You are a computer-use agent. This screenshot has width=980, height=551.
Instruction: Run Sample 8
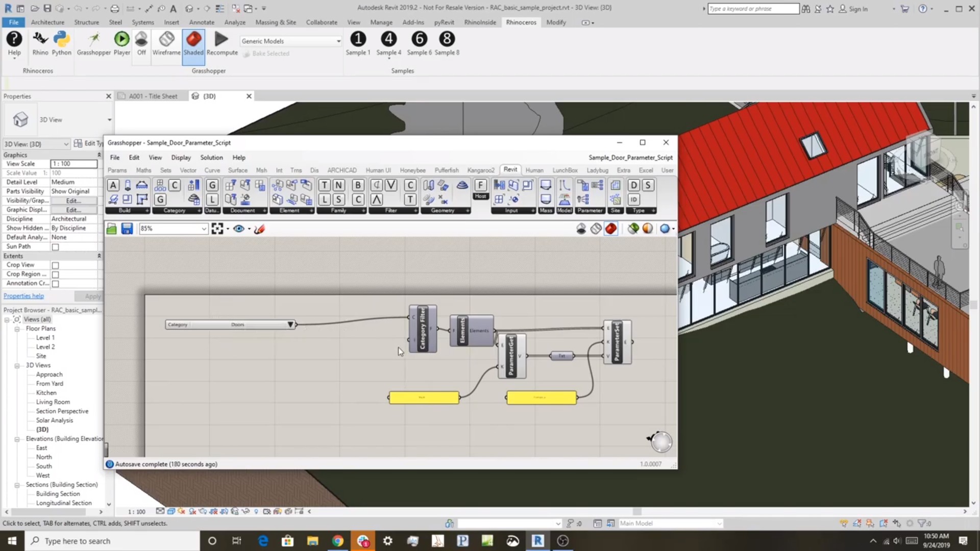click(447, 43)
